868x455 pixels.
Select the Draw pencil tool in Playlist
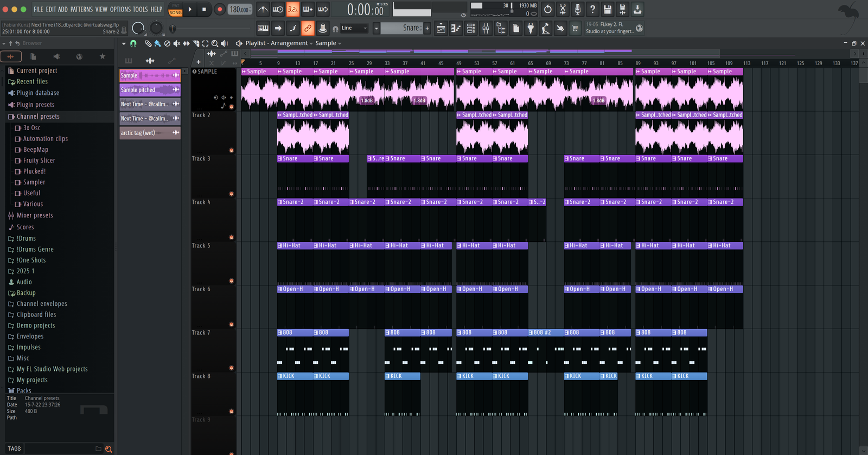pyautogui.click(x=148, y=43)
